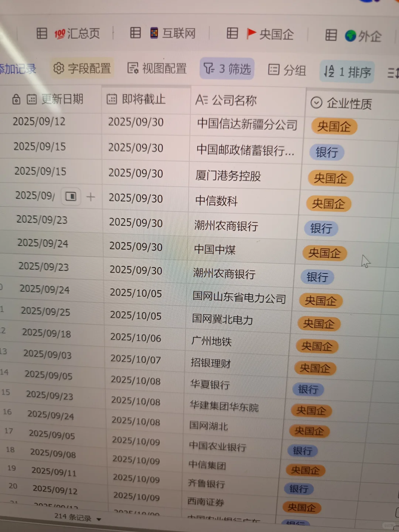The height and width of the screenshot is (532, 399).
Task: Click the 银行 tag in 华夏银行 row
Action: pyautogui.click(x=308, y=389)
